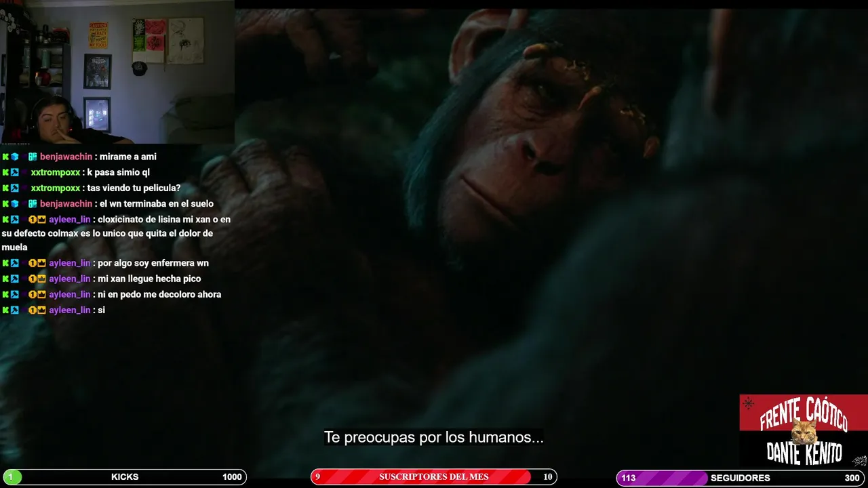Click the Kick badge beside ayleen_lin "si"
Image resolution: width=868 pixels, height=488 pixels.
[x=5, y=310]
